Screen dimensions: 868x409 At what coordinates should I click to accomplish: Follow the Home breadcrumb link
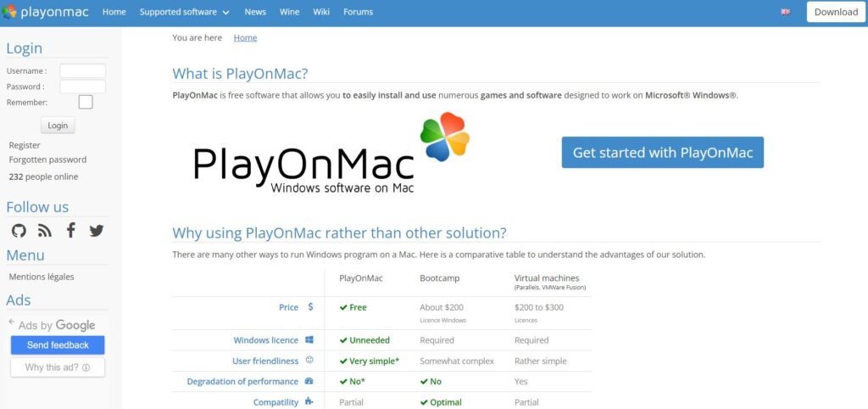(x=245, y=37)
